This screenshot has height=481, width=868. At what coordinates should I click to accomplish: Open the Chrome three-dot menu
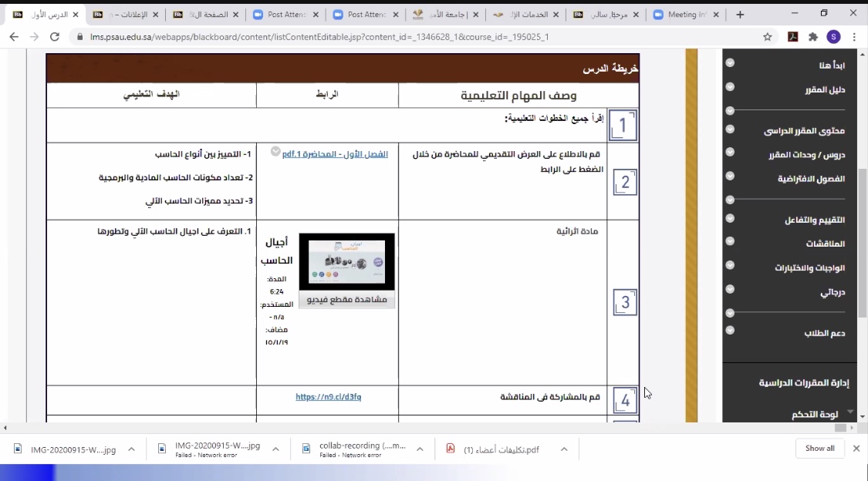tap(854, 37)
